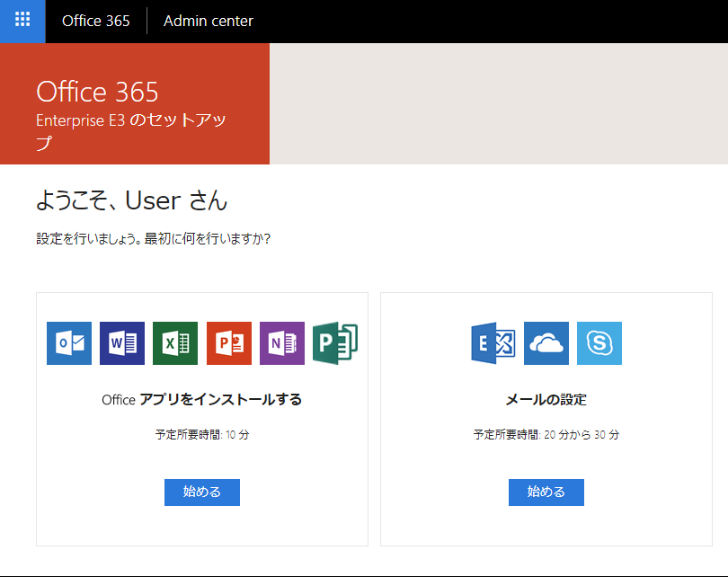Click Office 365 in the top bar
The height and width of the screenshot is (577, 728).
pyautogui.click(x=95, y=21)
